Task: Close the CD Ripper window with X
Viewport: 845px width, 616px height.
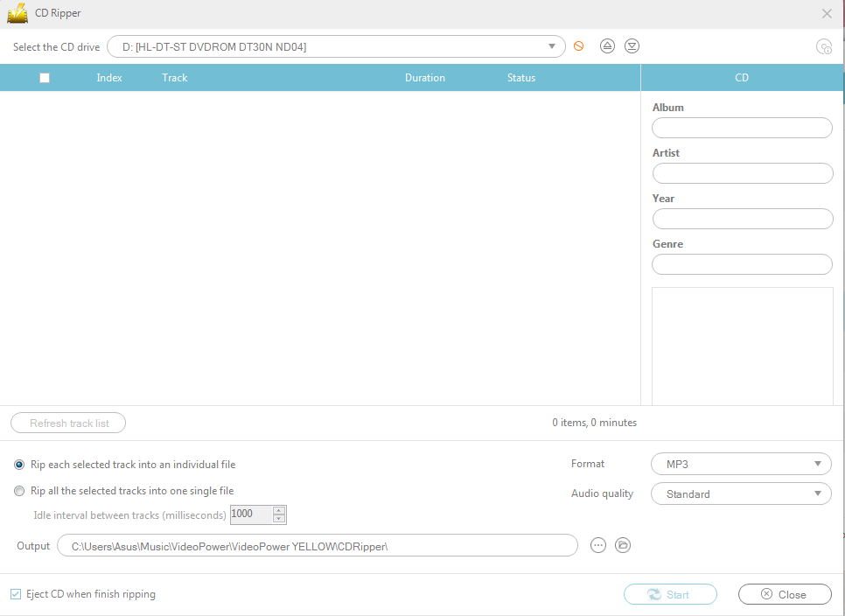Action: pyautogui.click(x=827, y=13)
